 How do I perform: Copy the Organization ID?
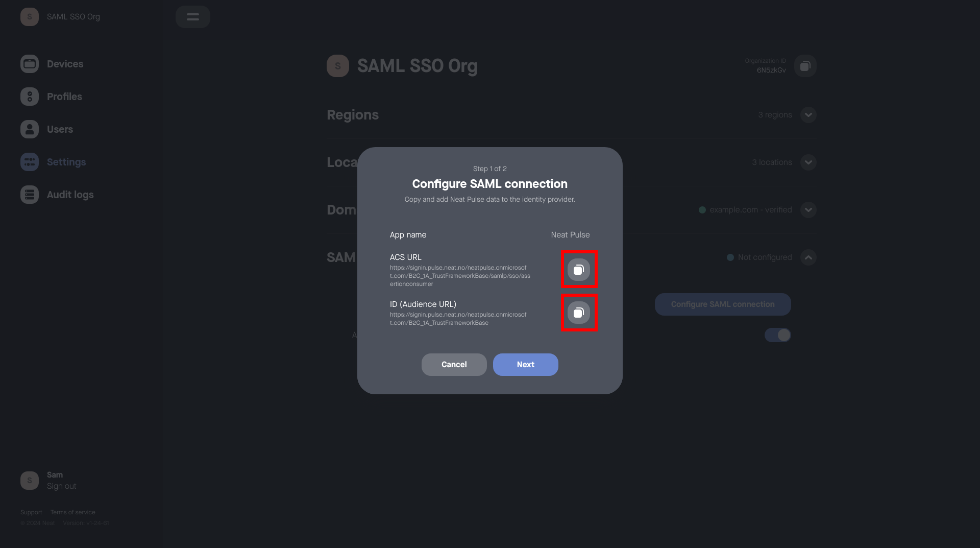pyautogui.click(x=805, y=66)
